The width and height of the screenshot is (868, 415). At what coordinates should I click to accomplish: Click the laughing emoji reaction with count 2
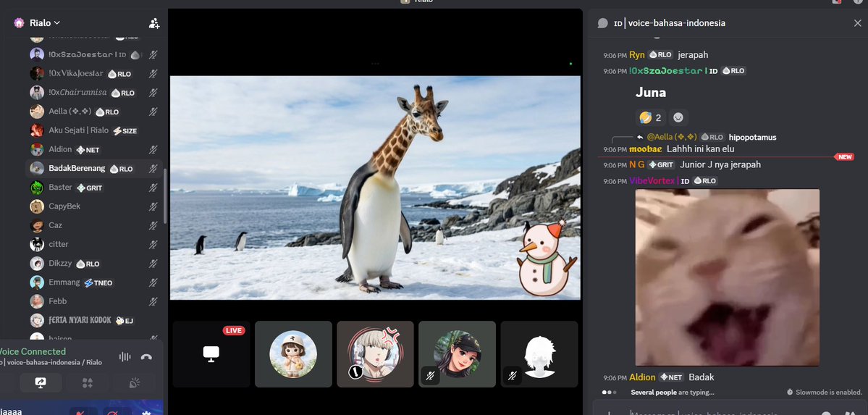(650, 117)
